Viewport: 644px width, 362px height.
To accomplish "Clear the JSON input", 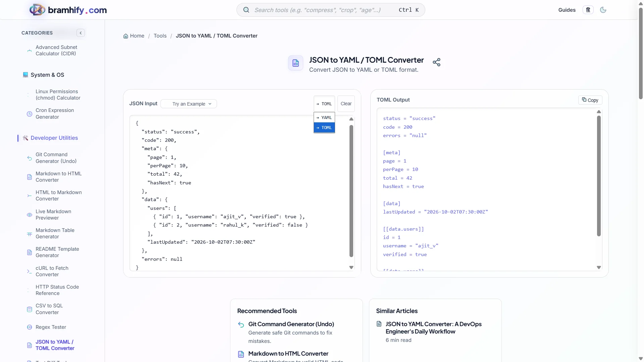I will pos(346,104).
